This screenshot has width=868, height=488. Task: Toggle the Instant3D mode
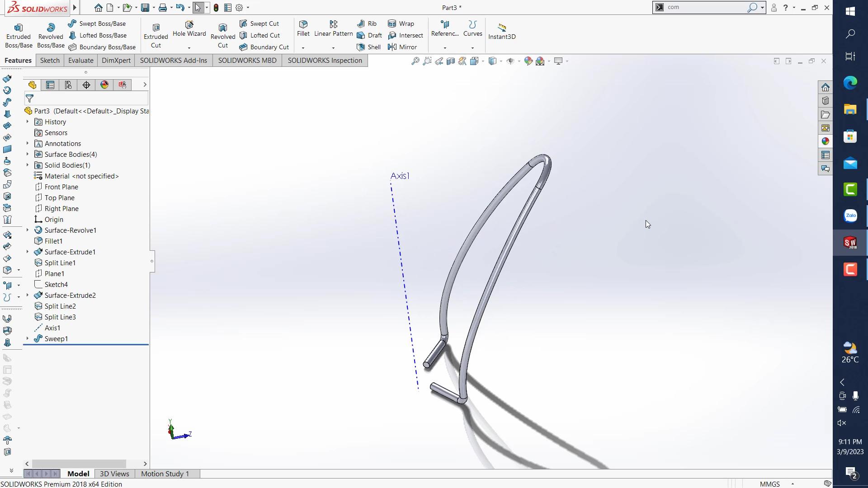point(502,32)
